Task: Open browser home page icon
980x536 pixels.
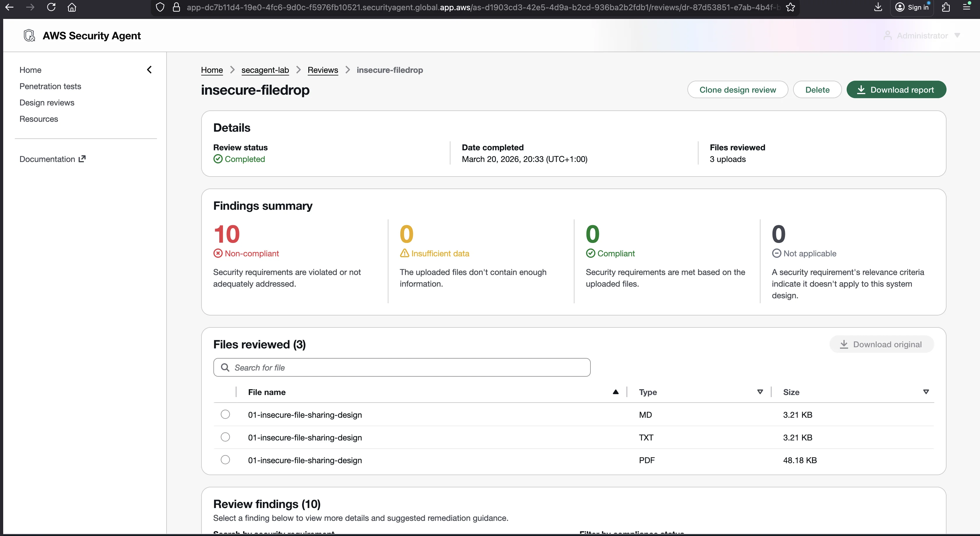Action: [72, 7]
